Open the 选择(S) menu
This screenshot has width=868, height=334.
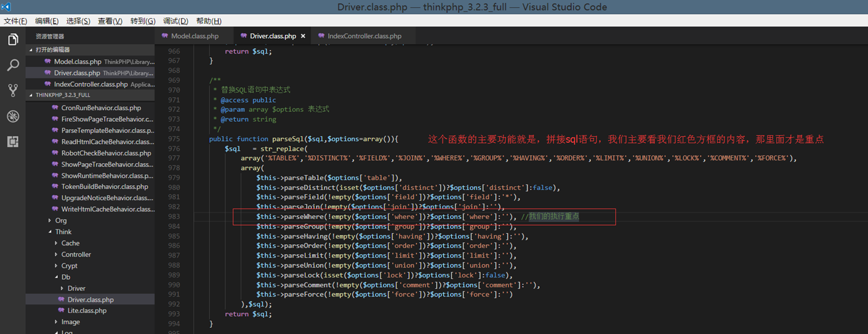point(78,21)
